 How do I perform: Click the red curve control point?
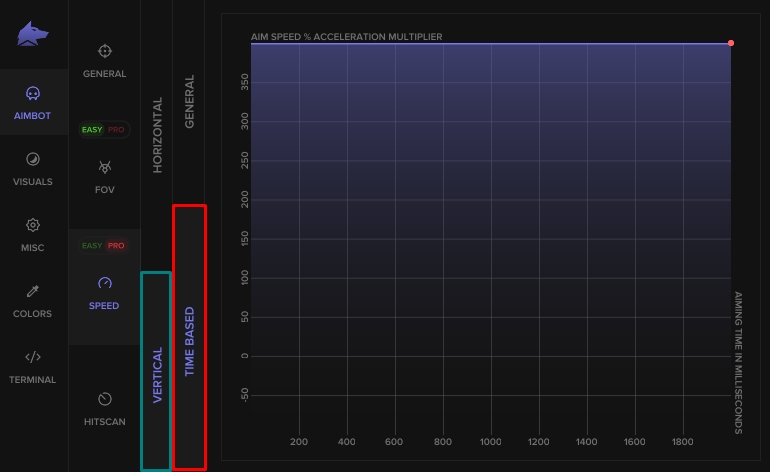tap(731, 43)
